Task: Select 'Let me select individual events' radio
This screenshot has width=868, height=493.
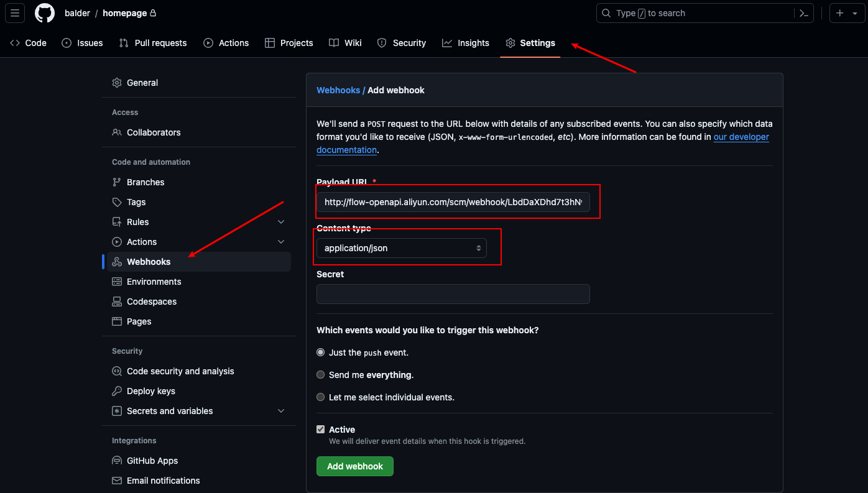Action: pos(321,397)
